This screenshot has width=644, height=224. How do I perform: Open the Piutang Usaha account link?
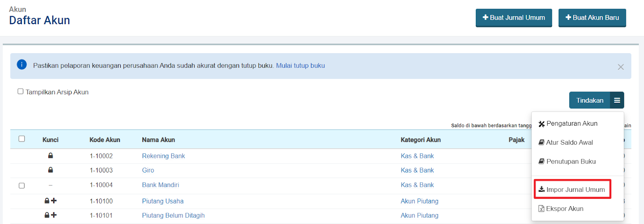pyautogui.click(x=163, y=201)
